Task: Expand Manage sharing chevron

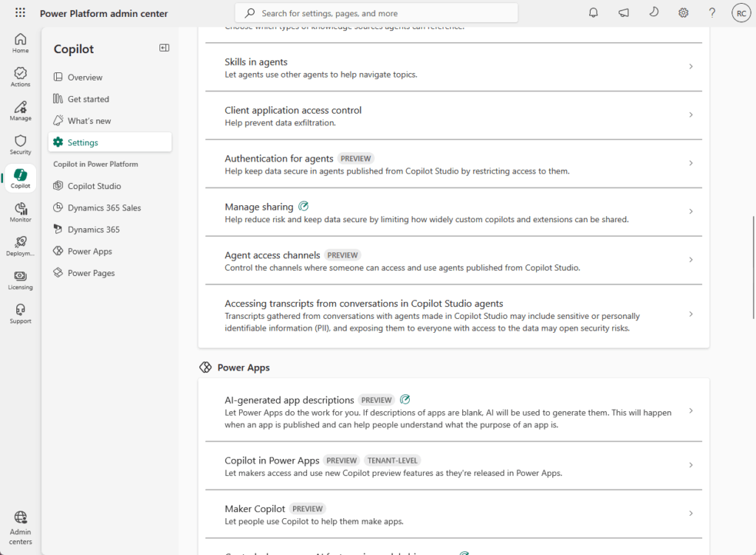Action: 691,211
